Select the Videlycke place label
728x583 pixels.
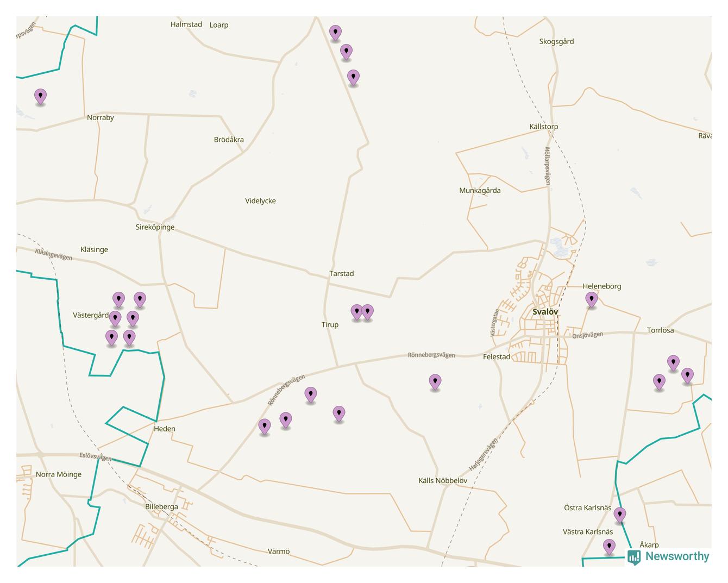(260, 201)
